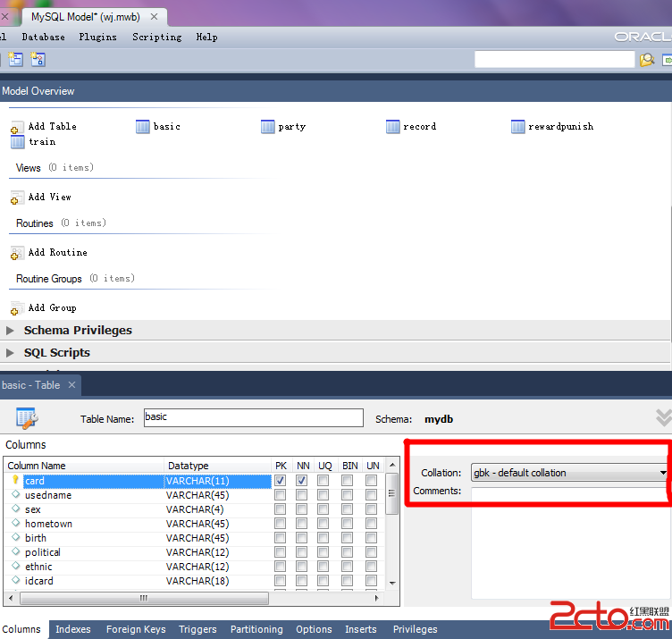Viewport: 672px width, 639px height.
Task: Select the VARCHAR(18) datatype cell
Action: point(218,581)
